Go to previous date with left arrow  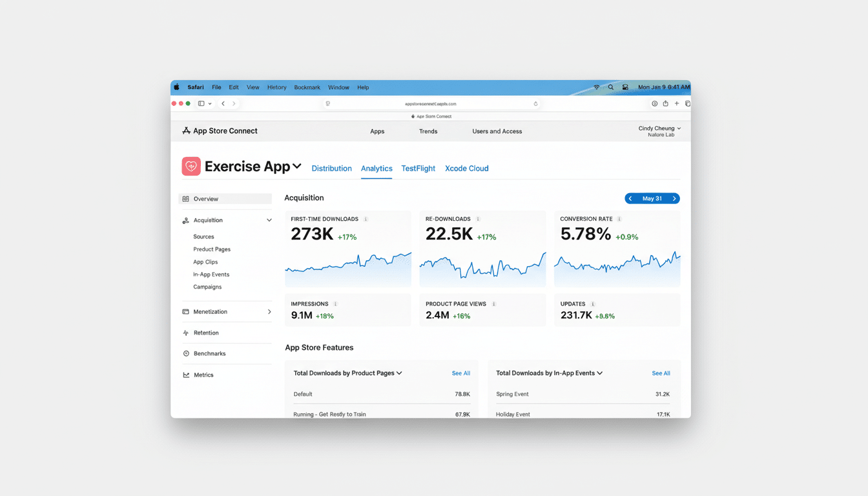pos(630,199)
